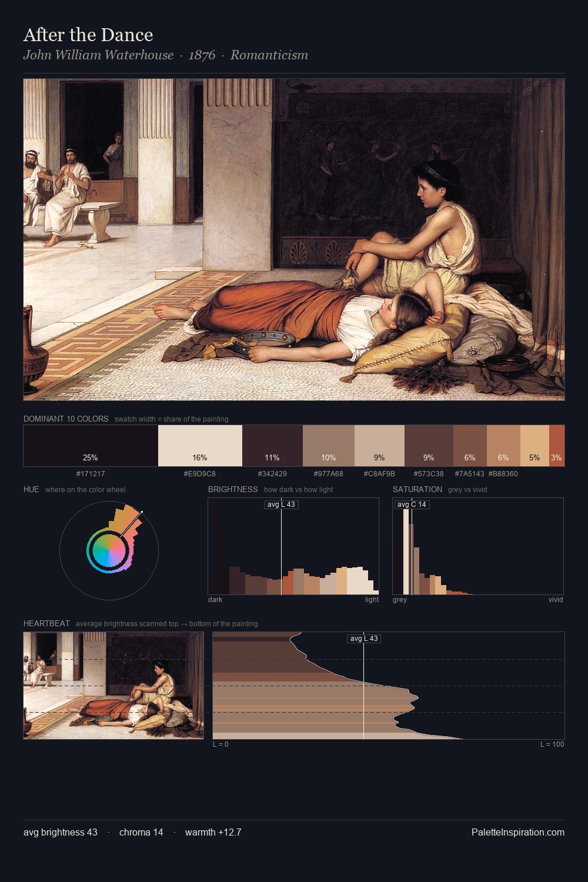588x882 pixels.
Task: Click the 'dark' axis label
Action: click(x=215, y=600)
